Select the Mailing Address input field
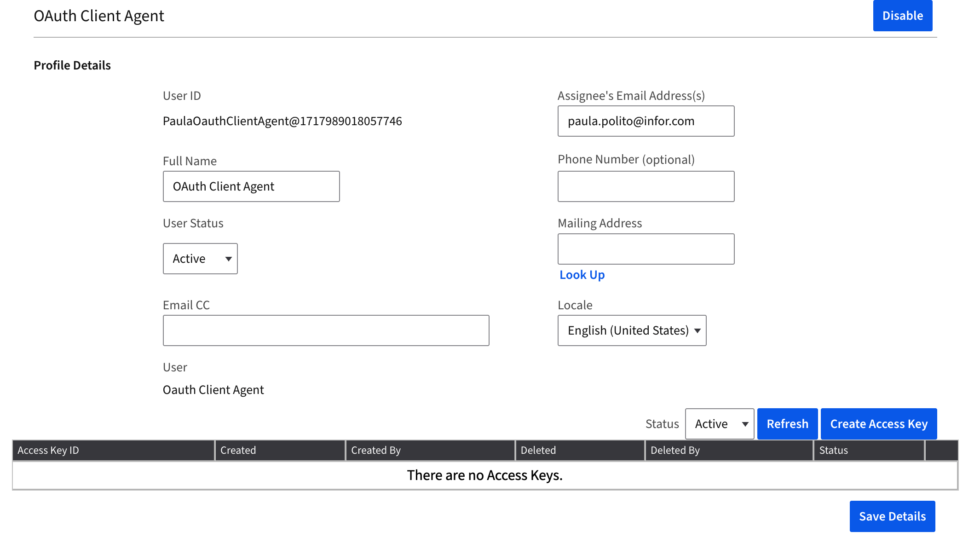980x544 pixels. 646,249
